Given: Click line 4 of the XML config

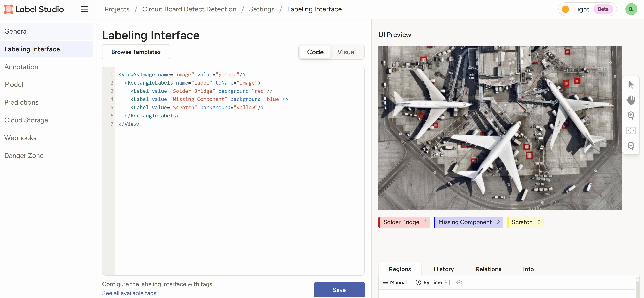Looking at the screenshot, I should click(209, 99).
